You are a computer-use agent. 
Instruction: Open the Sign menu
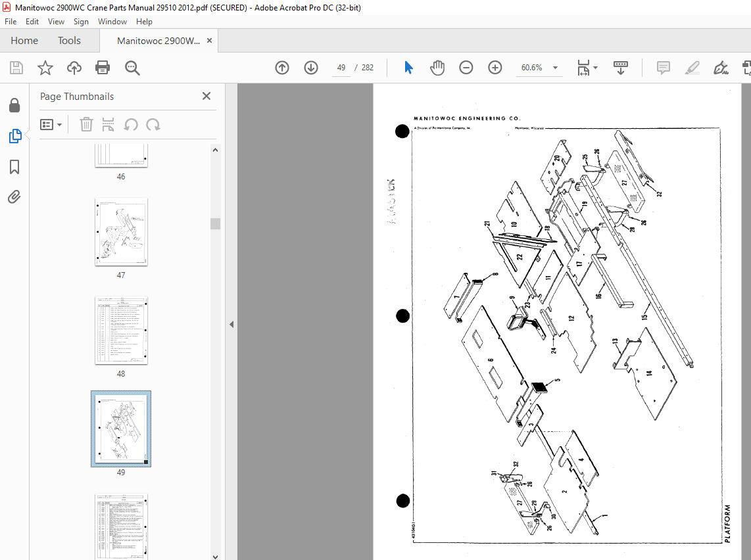(81, 22)
